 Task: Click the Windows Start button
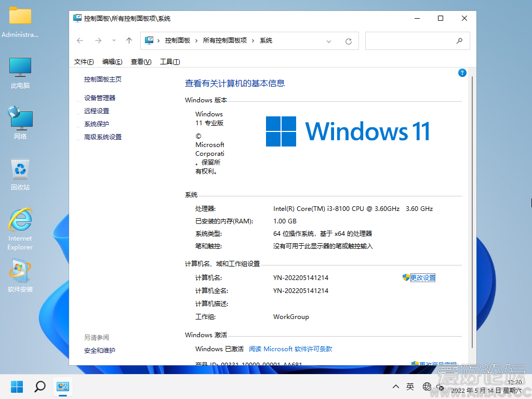(x=17, y=387)
